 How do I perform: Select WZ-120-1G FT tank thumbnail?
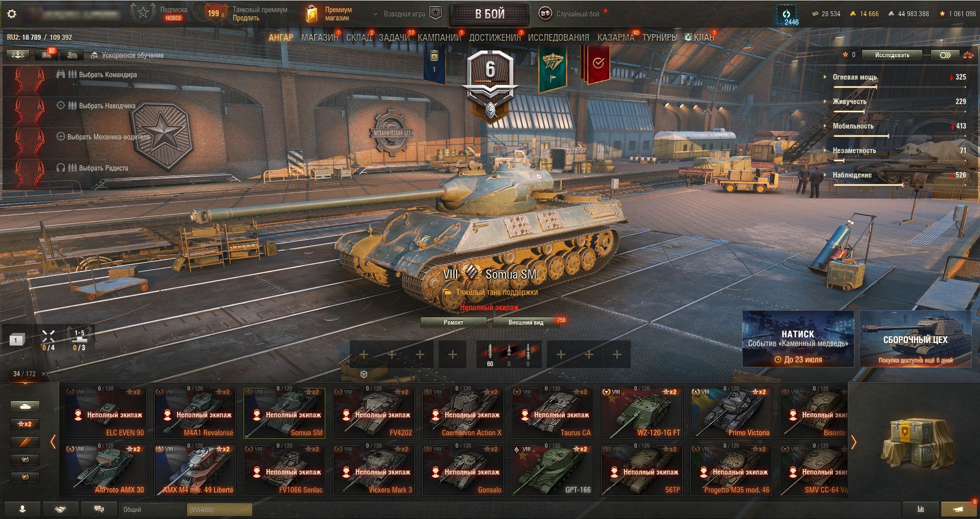(x=642, y=413)
